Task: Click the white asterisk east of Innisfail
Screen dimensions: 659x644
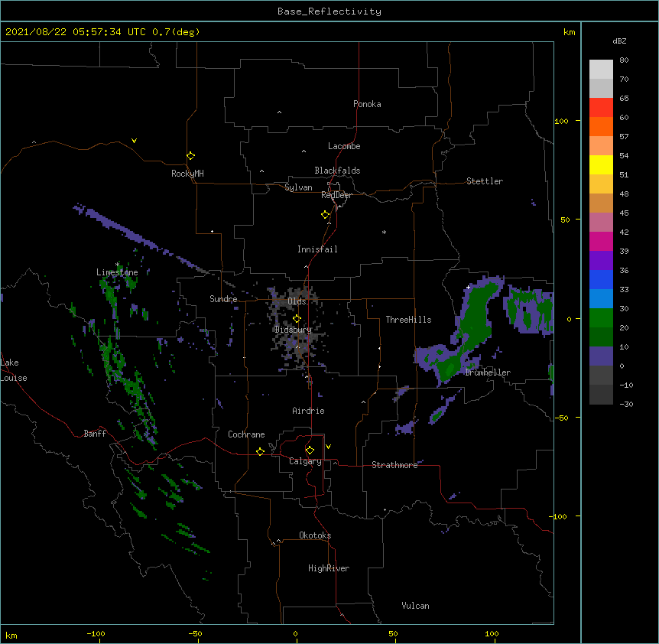Action: (384, 232)
